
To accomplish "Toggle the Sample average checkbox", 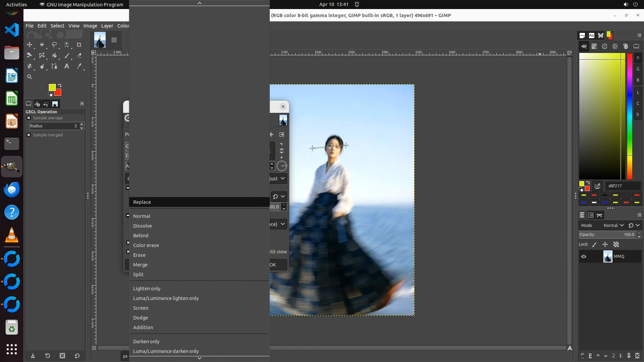I will 29,118.
